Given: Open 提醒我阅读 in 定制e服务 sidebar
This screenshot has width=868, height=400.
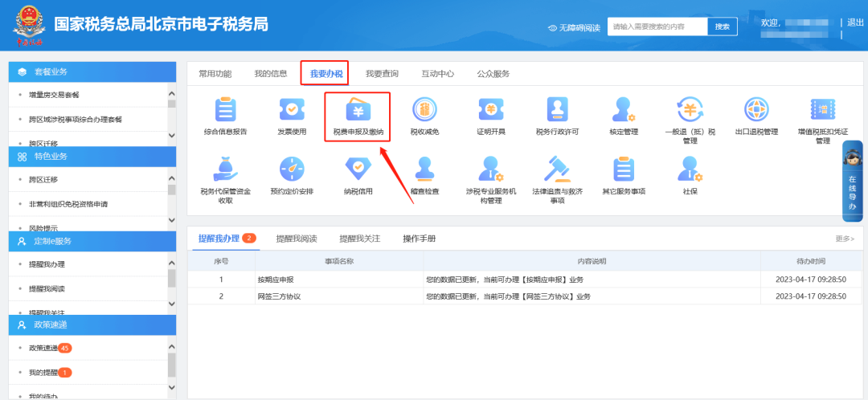Looking at the screenshot, I should tap(47, 288).
